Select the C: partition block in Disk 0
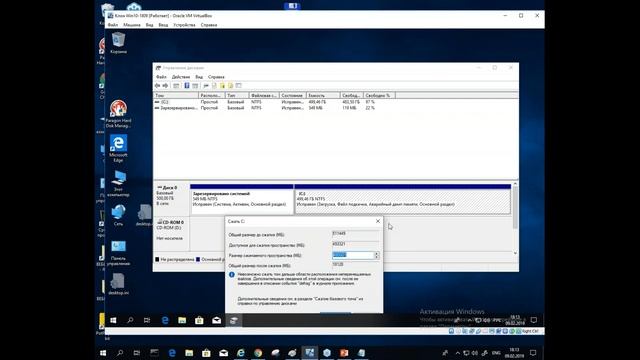 pyautogui.click(x=403, y=199)
